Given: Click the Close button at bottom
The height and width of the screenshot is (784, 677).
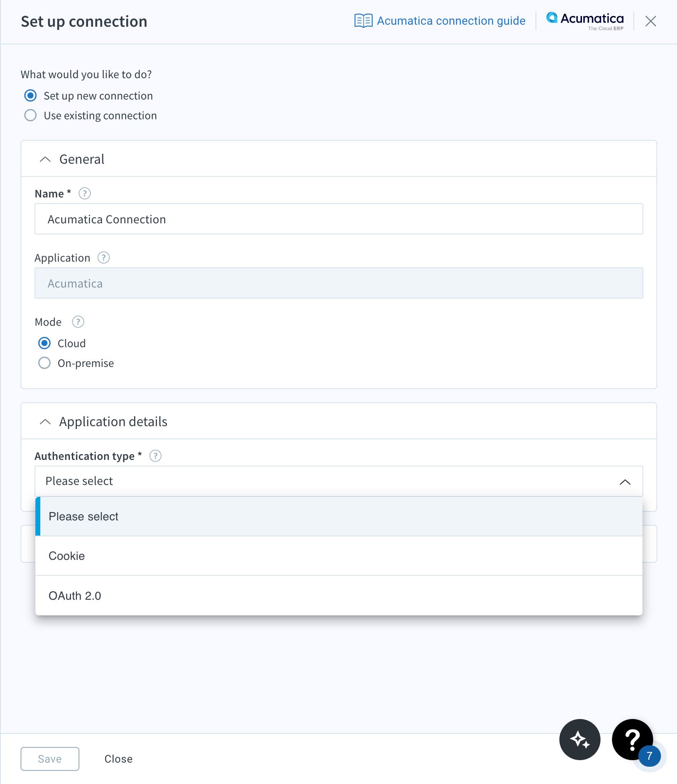Looking at the screenshot, I should (x=118, y=759).
